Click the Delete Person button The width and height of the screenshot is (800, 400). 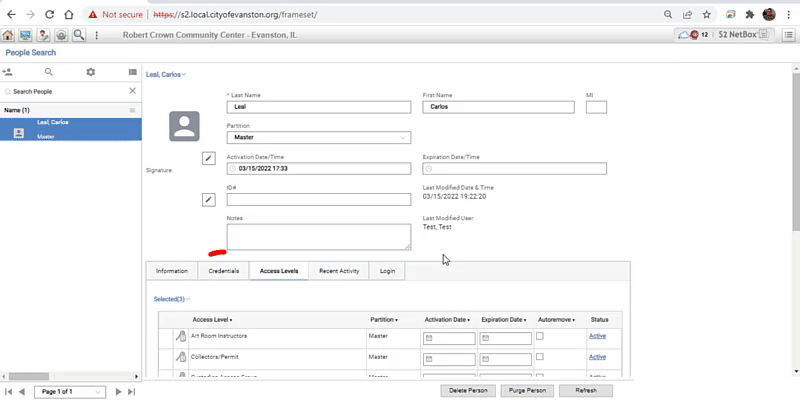tap(468, 391)
